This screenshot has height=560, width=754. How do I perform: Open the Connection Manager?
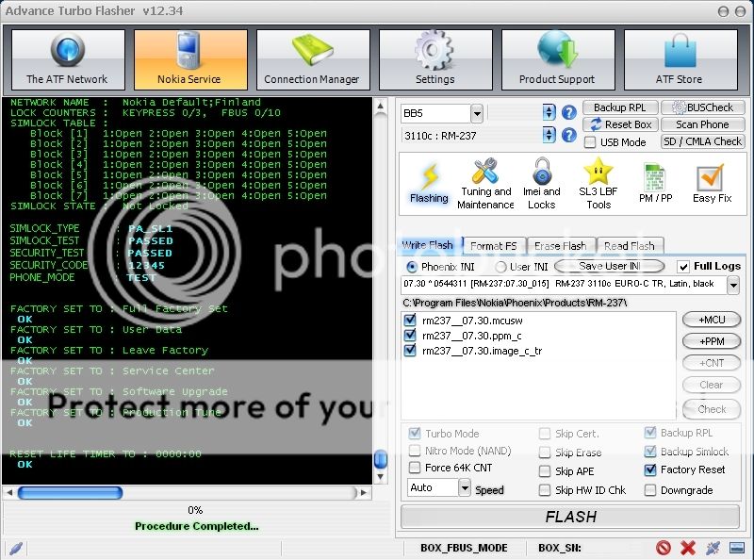[x=313, y=59]
